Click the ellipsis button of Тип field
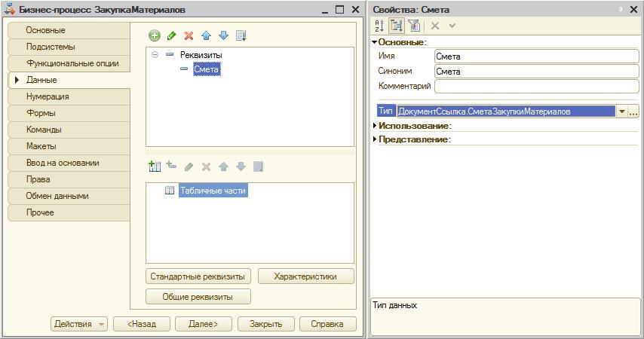The height and width of the screenshot is (339, 644). pyautogui.click(x=633, y=111)
